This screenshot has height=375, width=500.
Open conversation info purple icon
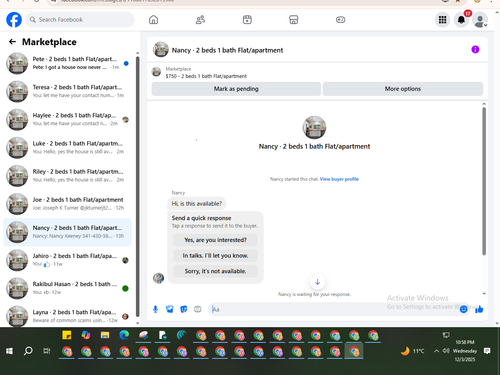pos(475,50)
